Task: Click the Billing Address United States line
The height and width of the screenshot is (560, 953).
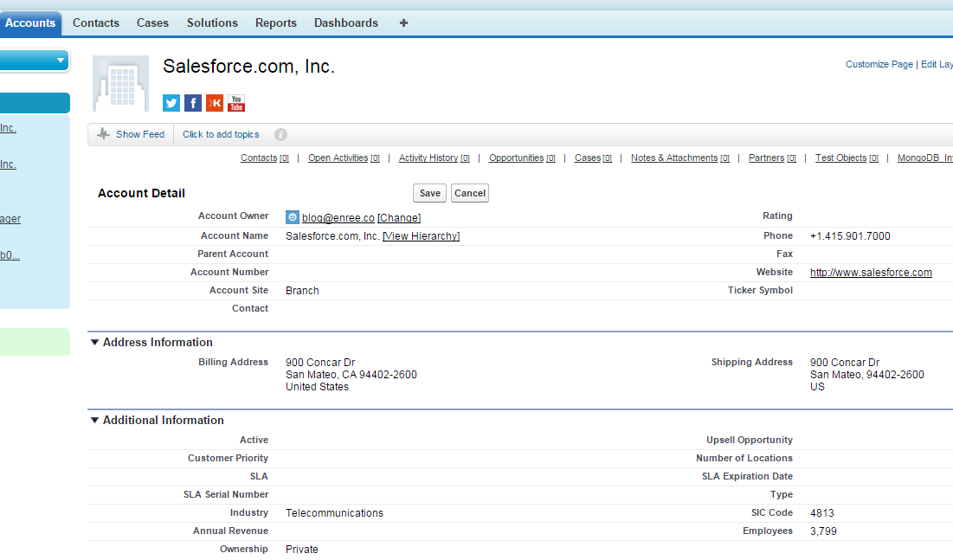Action: pyautogui.click(x=317, y=387)
